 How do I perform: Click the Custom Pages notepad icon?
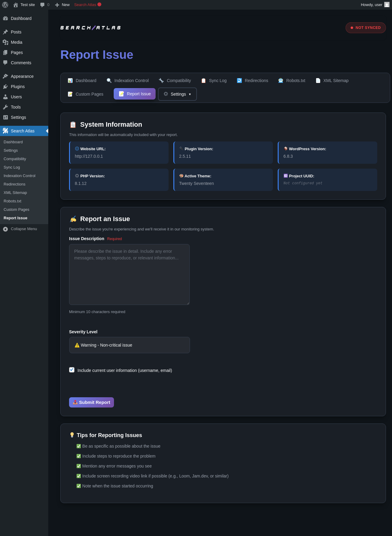pos(70,94)
